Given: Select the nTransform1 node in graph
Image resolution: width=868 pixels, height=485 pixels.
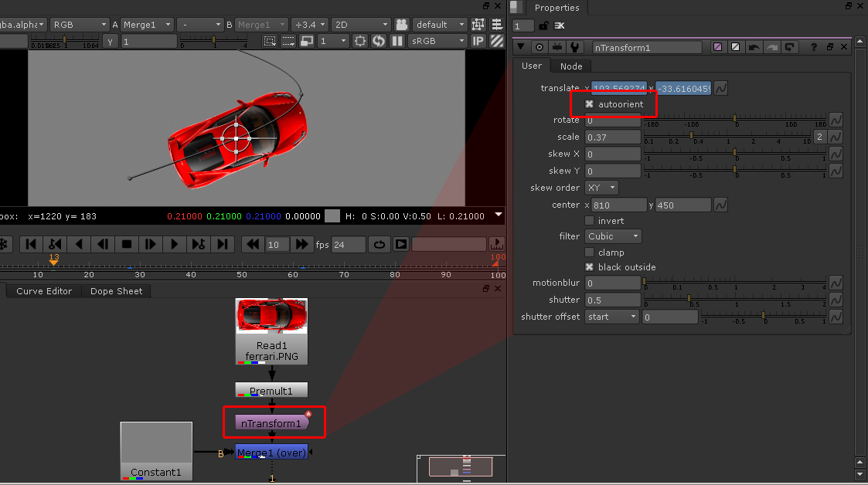Looking at the screenshot, I should click(271, 423).
